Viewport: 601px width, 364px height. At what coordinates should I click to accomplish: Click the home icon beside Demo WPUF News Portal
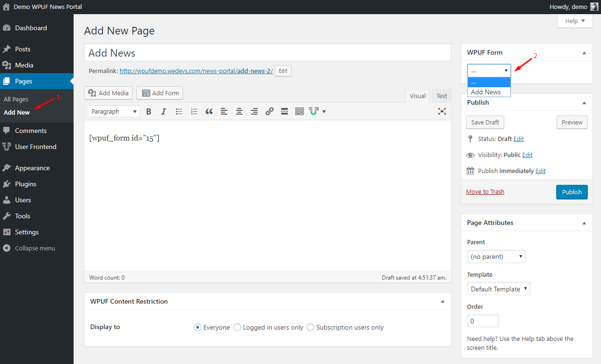6,7
